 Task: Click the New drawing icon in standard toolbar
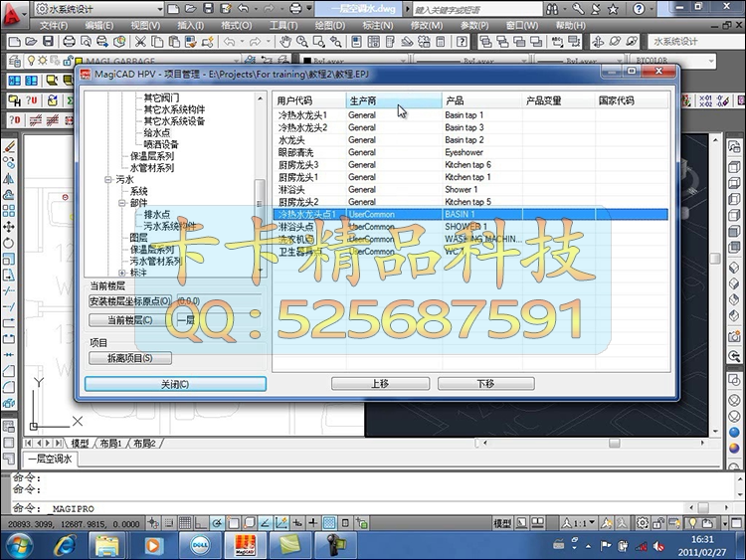coord(14,42)
